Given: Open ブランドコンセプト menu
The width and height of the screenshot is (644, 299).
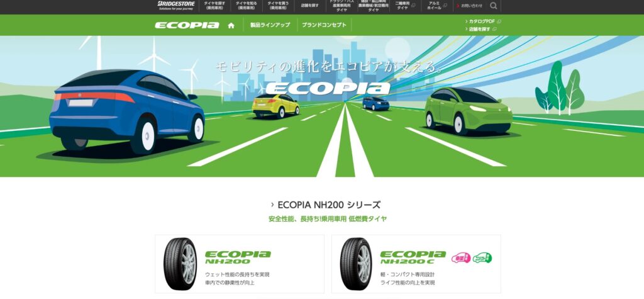Looking at the screenshot, I should tap(324, 25).
